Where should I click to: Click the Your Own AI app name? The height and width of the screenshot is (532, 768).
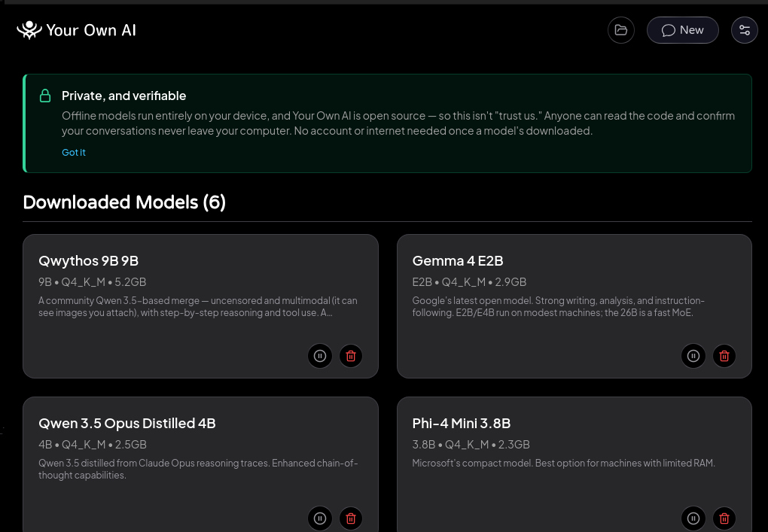coord(91,30)
